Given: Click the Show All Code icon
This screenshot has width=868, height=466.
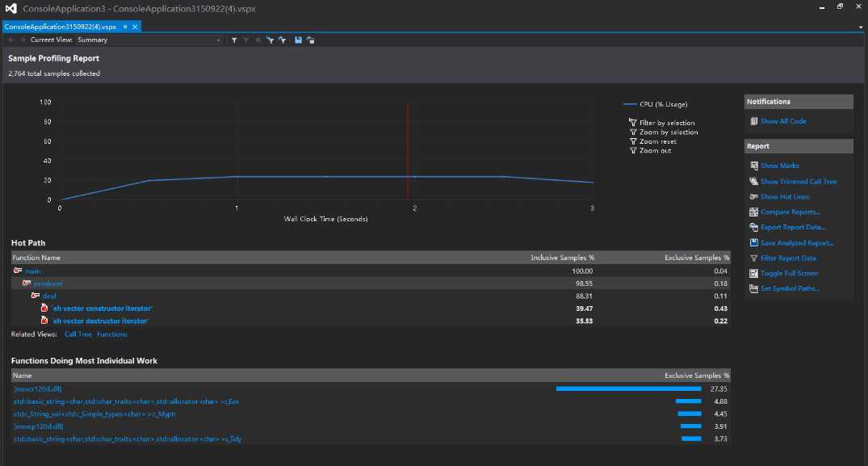Looking at the screenshot, I should coord(753,121).
